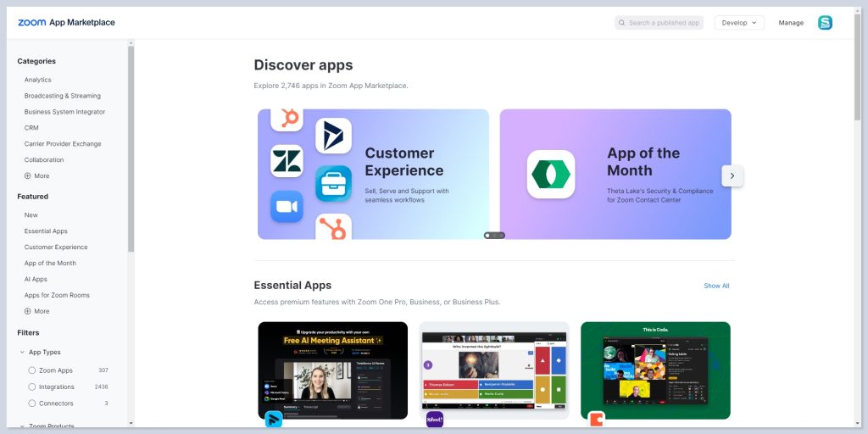Collapse the App Types filter section
Viewport: 868px width, 434px height.
coord(22,352)
